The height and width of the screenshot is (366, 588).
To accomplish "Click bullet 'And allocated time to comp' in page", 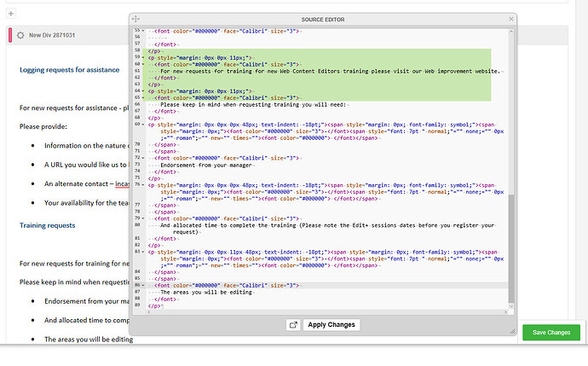I will (87, 320).
